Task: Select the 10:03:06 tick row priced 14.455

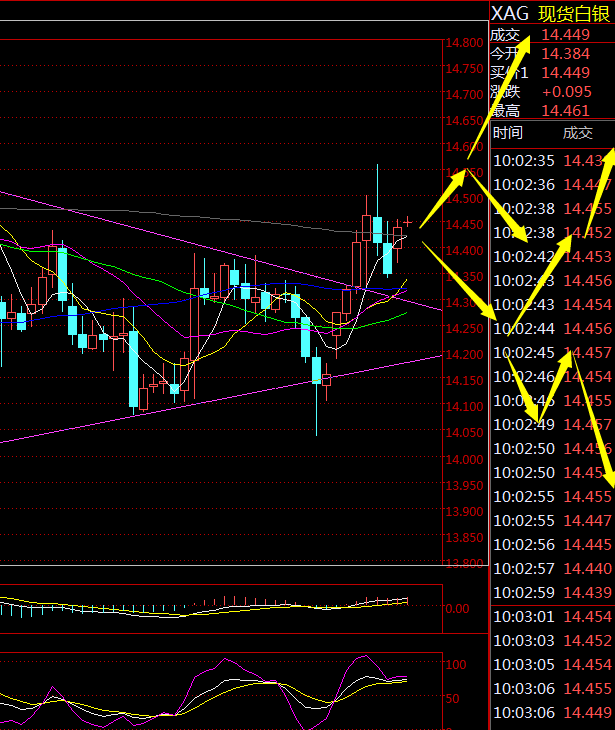Action: tap(553, 689)
